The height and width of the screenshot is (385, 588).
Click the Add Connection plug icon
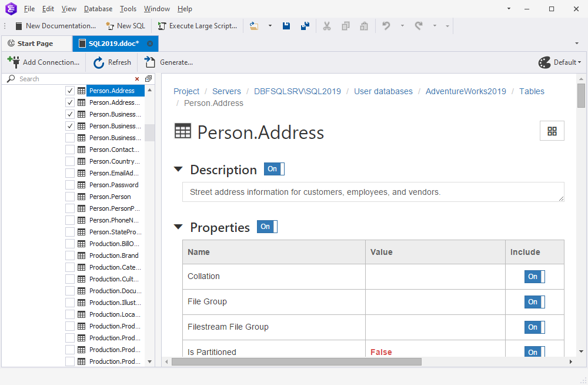(x=14, y=62)
